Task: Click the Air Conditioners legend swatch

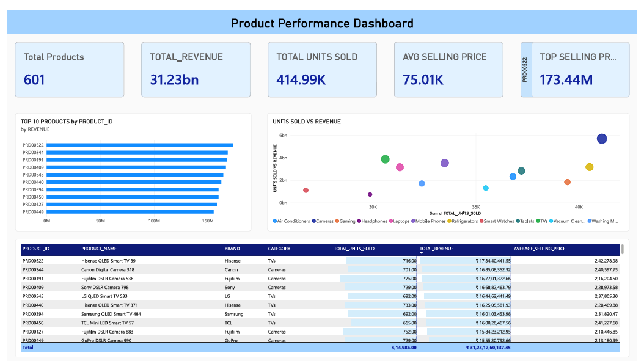Action: coord(275,221)
